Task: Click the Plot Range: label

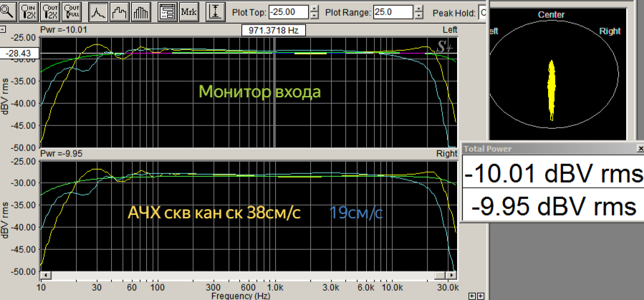Action: coord(348,13)
